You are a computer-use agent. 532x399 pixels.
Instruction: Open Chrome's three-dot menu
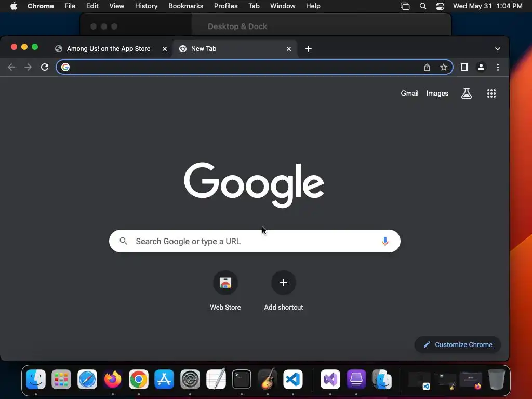point(498,67)
